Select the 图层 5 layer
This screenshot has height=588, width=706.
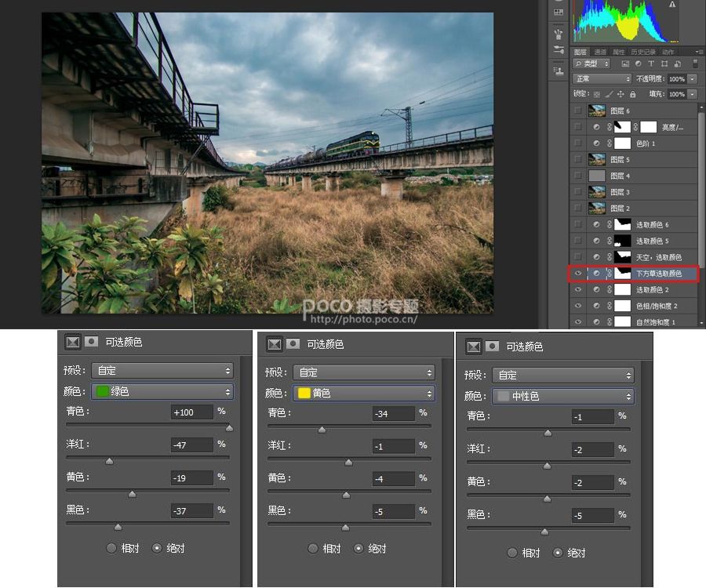[634, 160]
